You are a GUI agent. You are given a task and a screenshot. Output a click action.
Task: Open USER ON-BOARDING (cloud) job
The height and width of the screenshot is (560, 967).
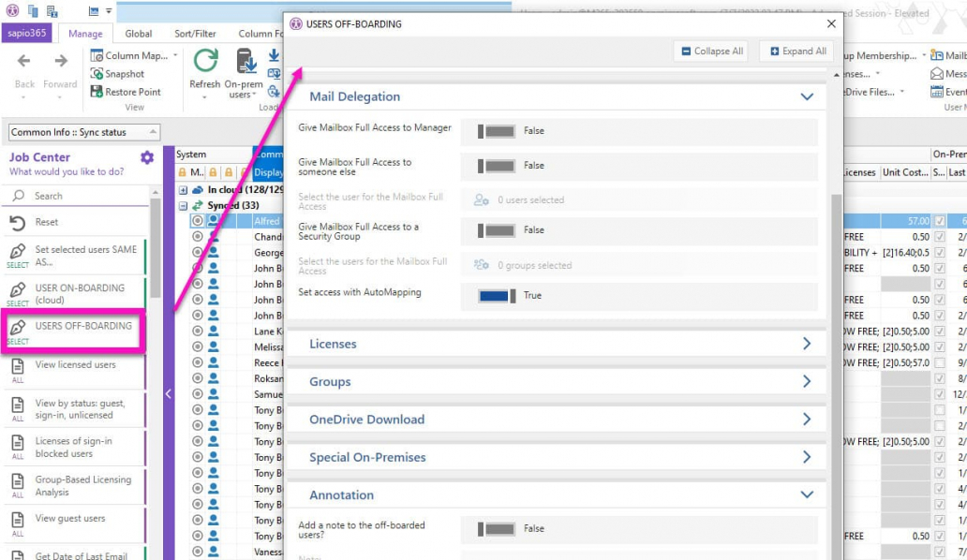(x=74, y=294)
